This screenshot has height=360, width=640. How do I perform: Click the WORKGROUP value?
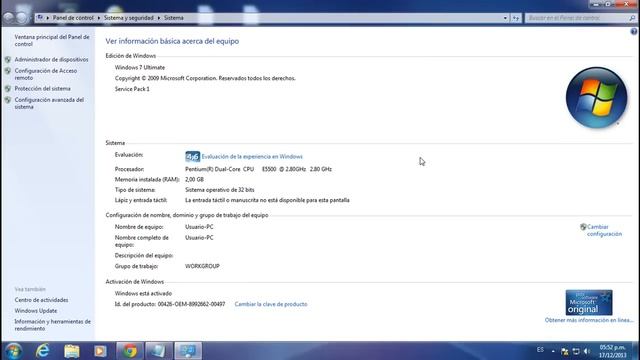coord(202,266)
